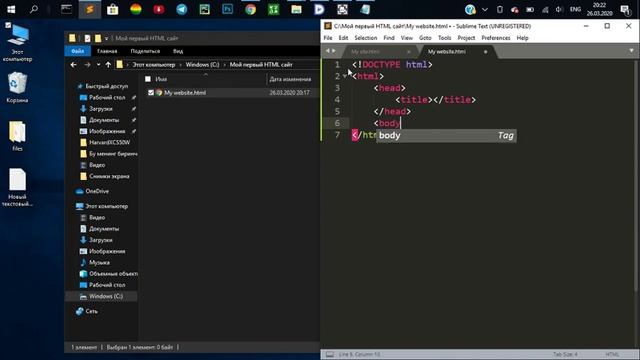The width and height of the screenshot is (640, 360).
Task: Open the Поделиться ribbon tab
Action: (x=145, y=51)
